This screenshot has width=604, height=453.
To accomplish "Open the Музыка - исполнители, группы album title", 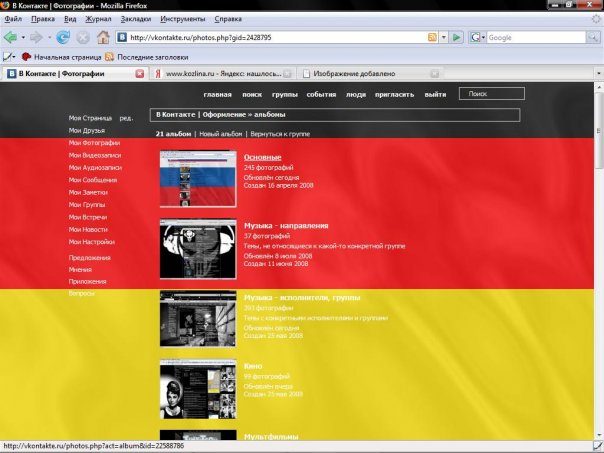I will [302, 297].
